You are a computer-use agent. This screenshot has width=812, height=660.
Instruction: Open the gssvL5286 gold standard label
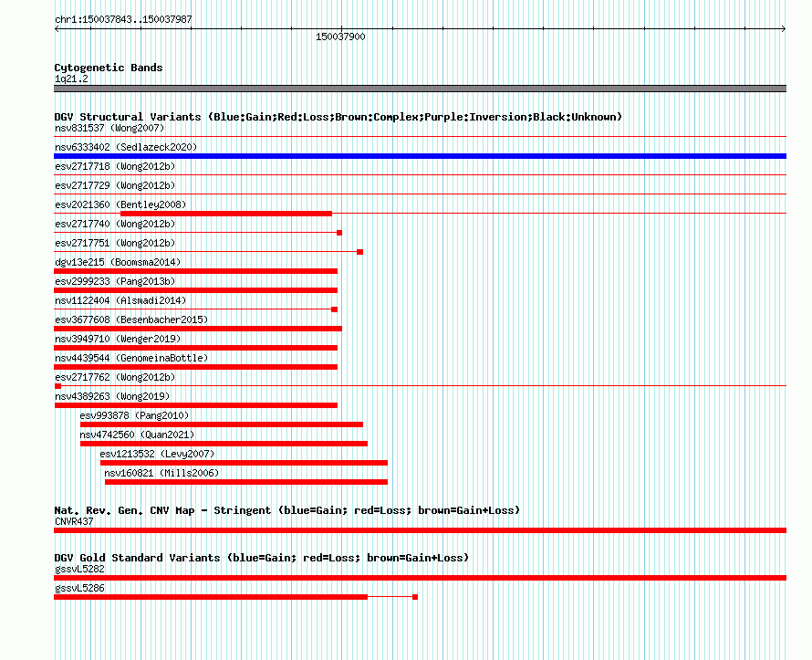pyautogui.click(x=79, y=588)
